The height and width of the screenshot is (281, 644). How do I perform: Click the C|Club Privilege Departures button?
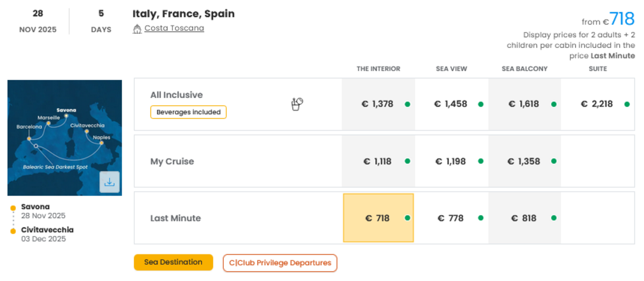(280, 263)
